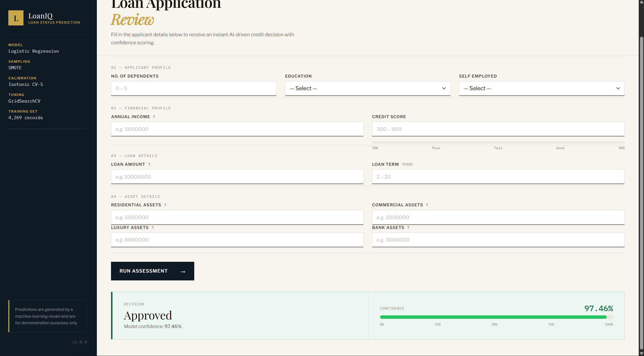Click the SMOTE sampling value

tap(15, 68)
